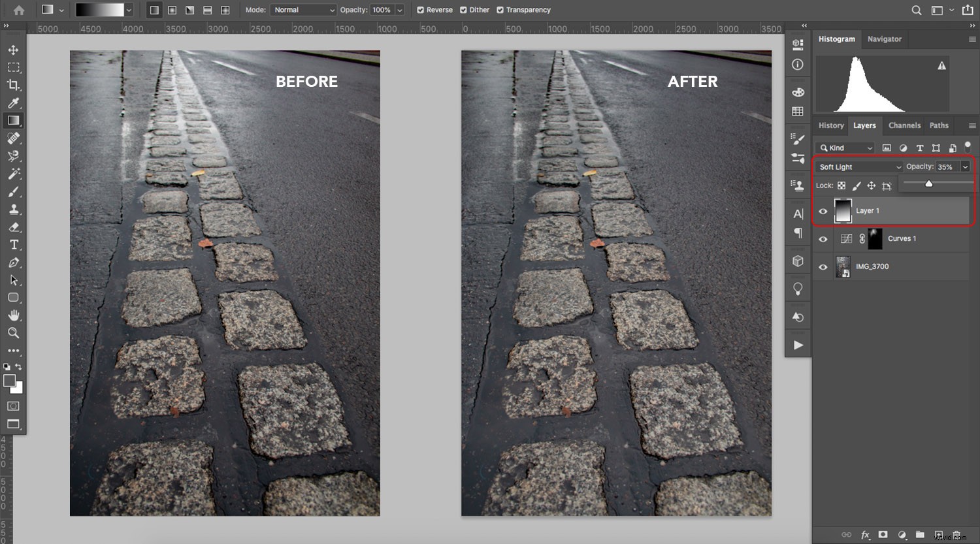Delete layer using the trash icon

(955, 534)
